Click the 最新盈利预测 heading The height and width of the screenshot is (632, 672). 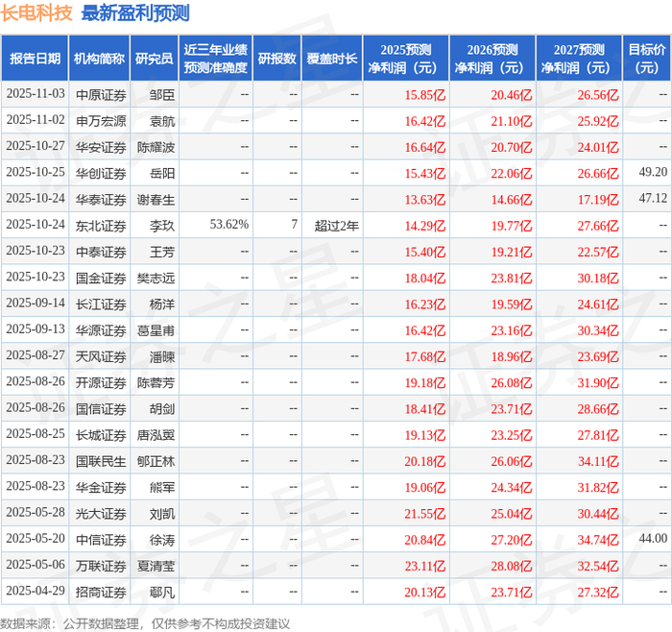135,13
